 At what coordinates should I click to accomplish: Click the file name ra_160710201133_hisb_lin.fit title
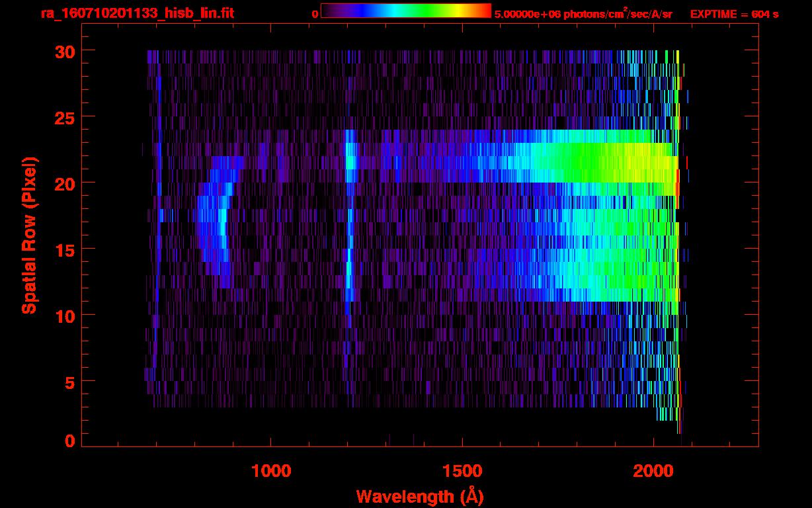point(137,13)
